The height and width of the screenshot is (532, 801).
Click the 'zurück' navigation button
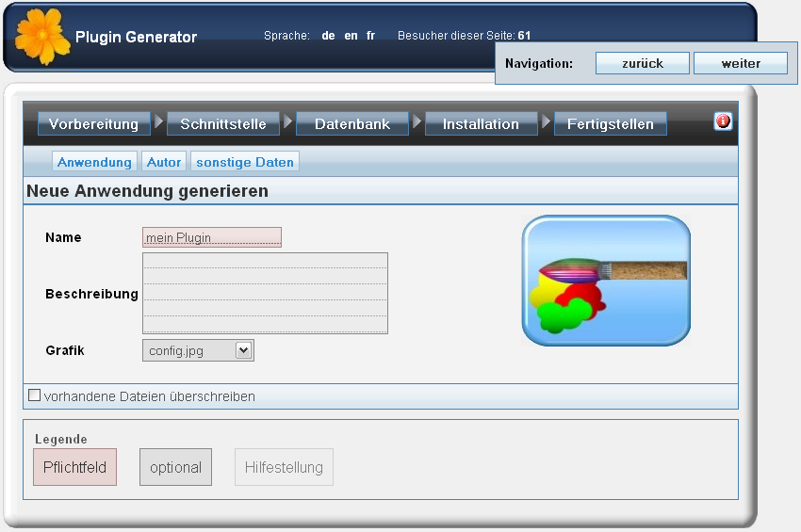[x=643, y=63]
